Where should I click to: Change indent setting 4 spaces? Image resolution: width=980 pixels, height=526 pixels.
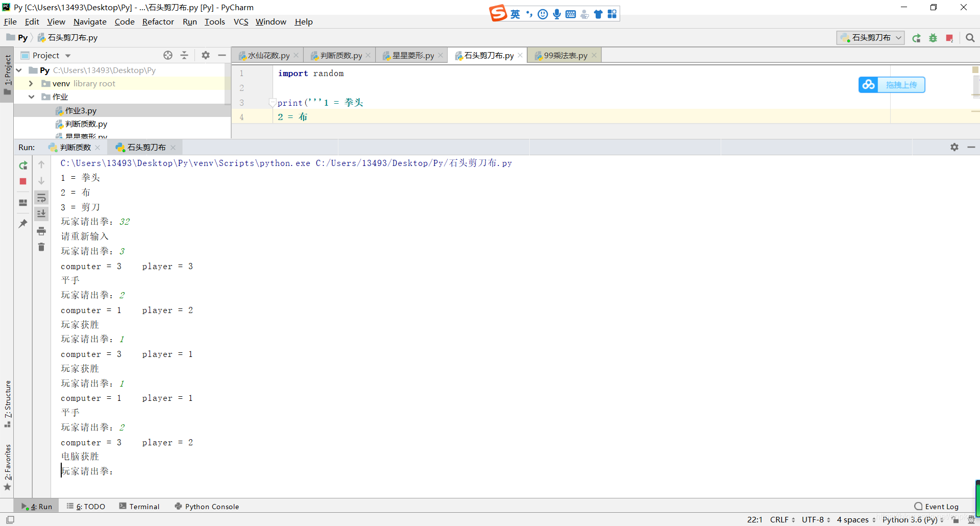point(856,519)
